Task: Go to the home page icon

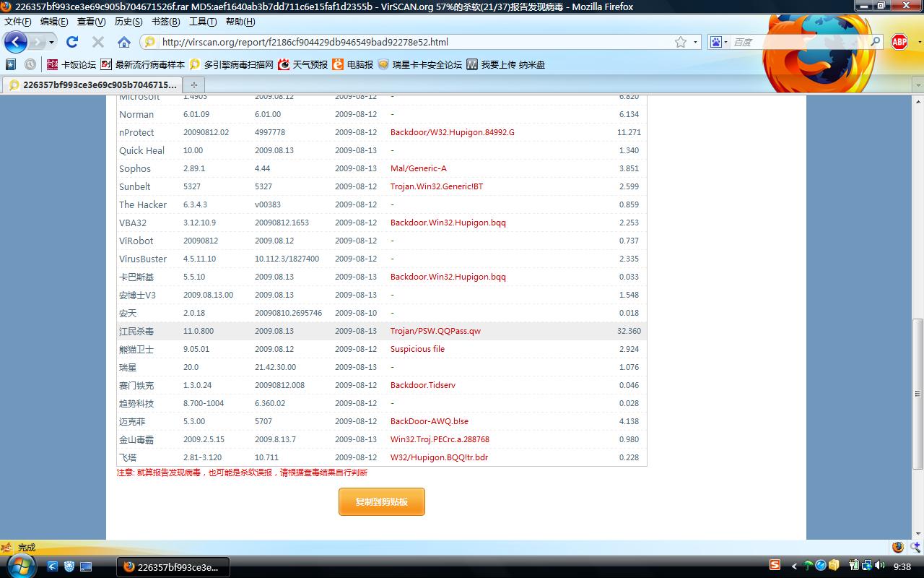Action: click(x=124, y=42)
